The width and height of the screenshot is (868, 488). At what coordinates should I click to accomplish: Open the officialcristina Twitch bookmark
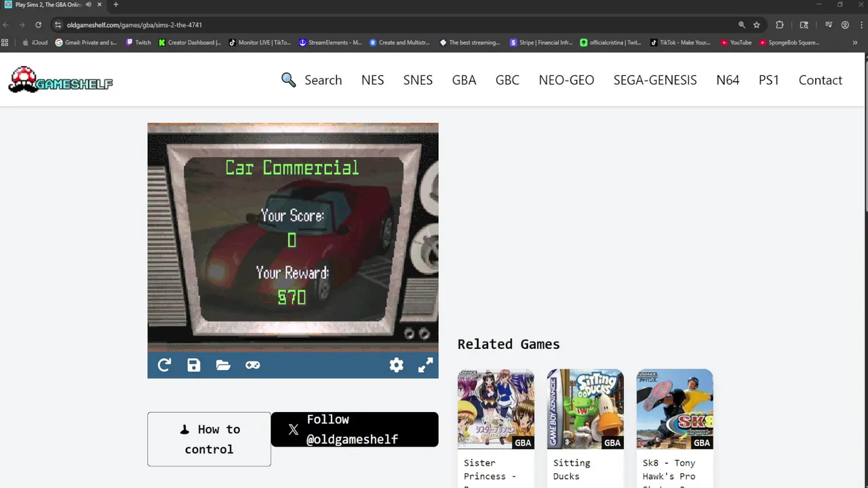[x=611, y=43]
